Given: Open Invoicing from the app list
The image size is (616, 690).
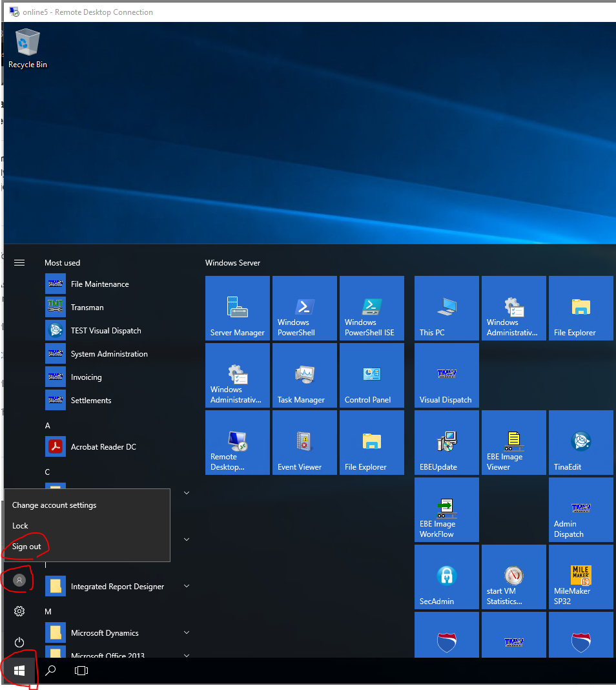Looking at the screenshot, I should coord(117,377).
